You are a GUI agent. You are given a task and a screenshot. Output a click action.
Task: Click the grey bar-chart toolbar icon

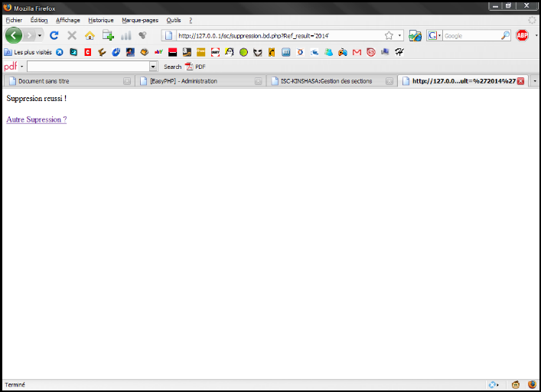pos(126,35)
